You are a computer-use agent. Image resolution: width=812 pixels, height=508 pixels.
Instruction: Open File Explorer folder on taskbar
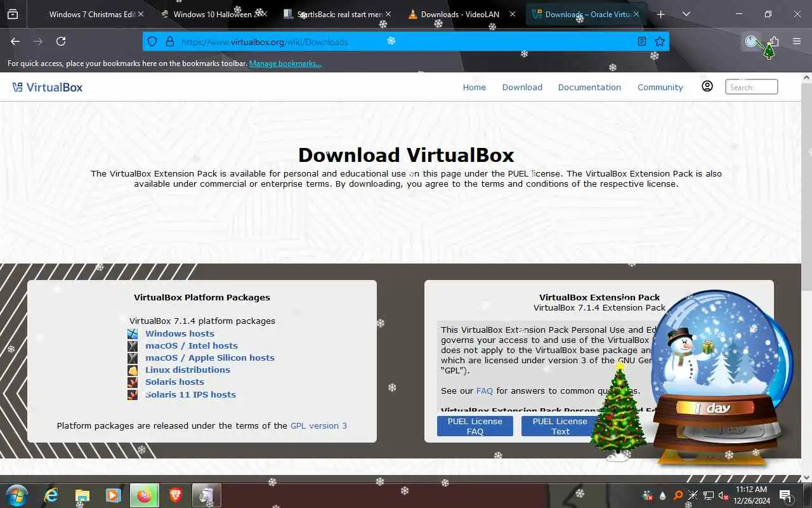click(82, 495)
